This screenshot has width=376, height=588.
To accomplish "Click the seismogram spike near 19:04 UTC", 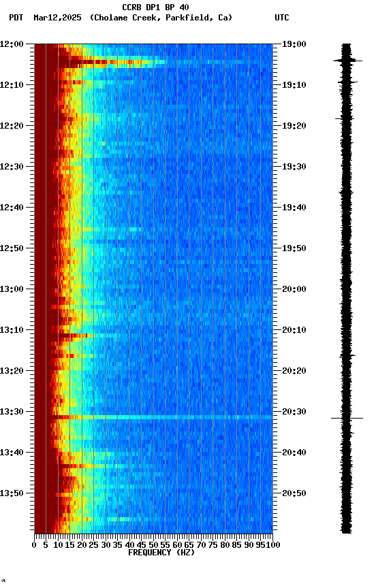I will pyautogui.click(x=348, y=61).
